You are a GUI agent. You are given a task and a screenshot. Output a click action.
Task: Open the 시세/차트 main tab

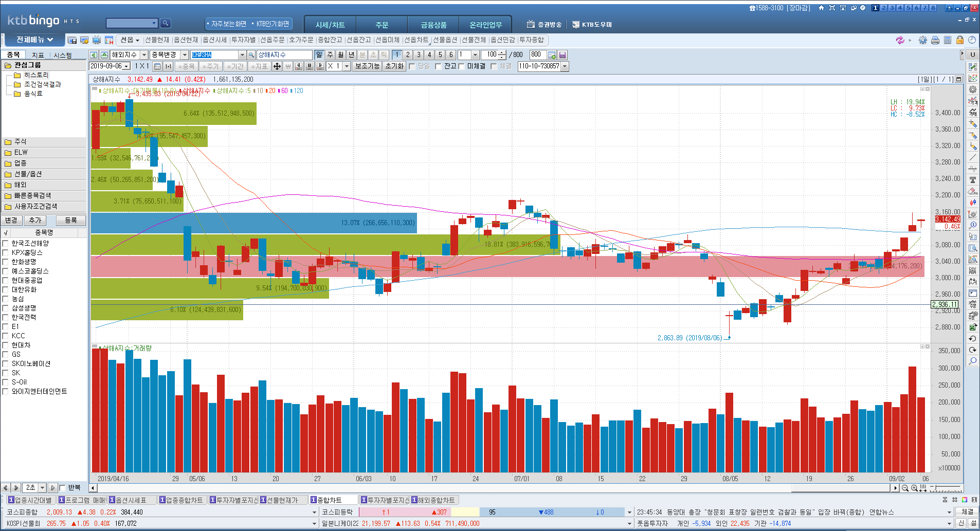tap(330, 25)
